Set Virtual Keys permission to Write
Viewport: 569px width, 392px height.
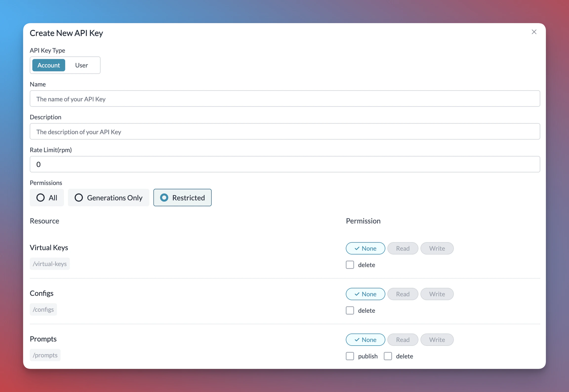437,248
